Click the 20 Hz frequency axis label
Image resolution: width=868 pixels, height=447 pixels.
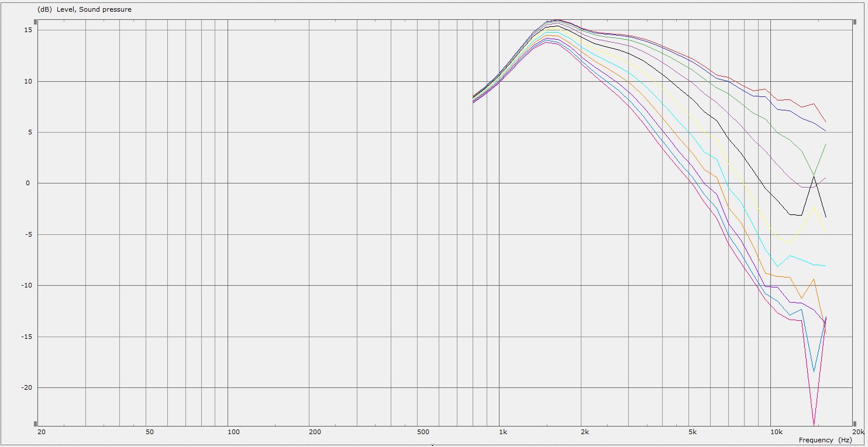click(41, 432)
